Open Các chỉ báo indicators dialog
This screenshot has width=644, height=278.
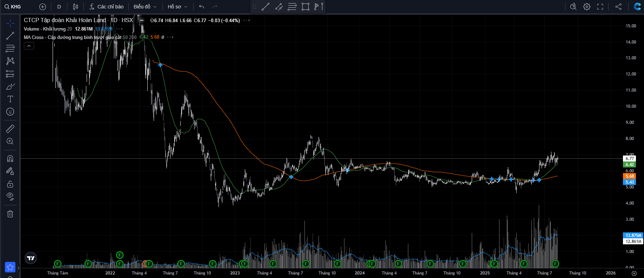coord(106,7)
